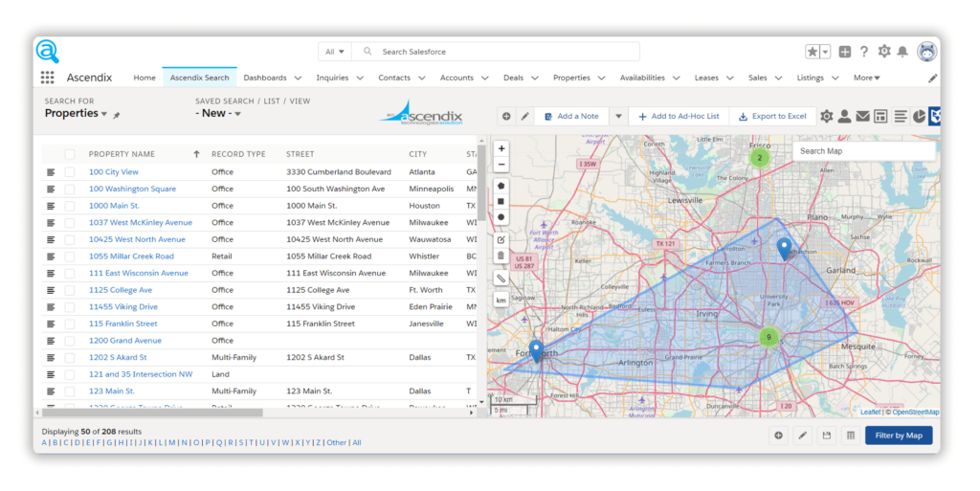
Task: Click the Search Map input field
Action: (864, 151)
